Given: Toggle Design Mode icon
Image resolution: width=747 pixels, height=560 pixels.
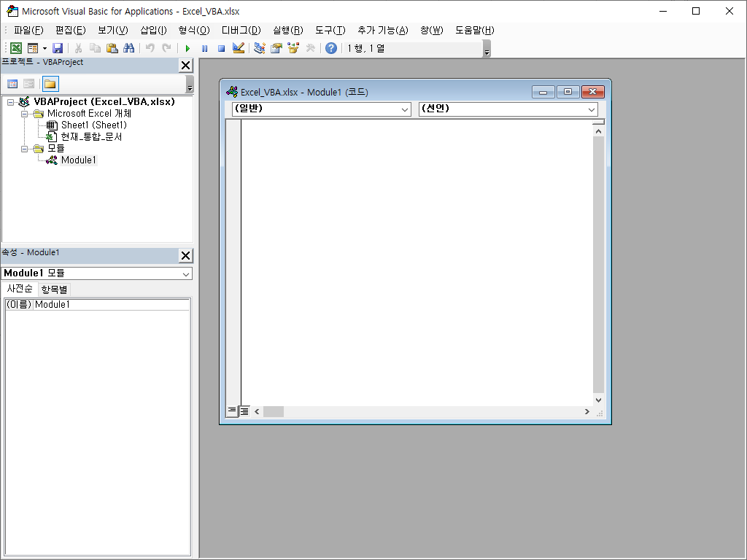Looking at the screenshot, I should 239,48.
